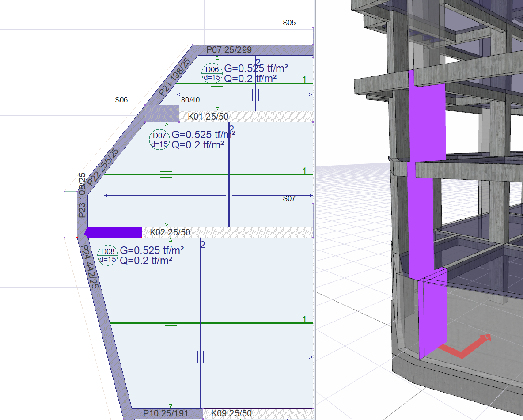
Task: Click the span dimension symbol in slab D08
Action: tap(201, 357)
